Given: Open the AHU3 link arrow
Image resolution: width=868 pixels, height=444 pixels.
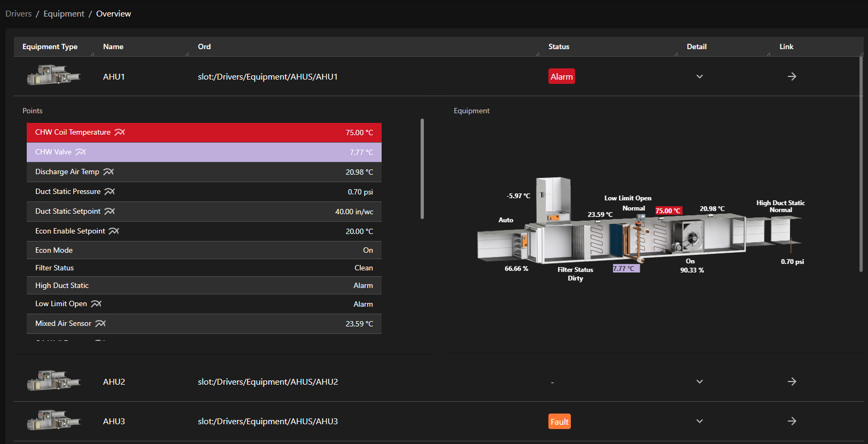Looking at the screenshot, I should pyautogui.click(x=792, y=422).
